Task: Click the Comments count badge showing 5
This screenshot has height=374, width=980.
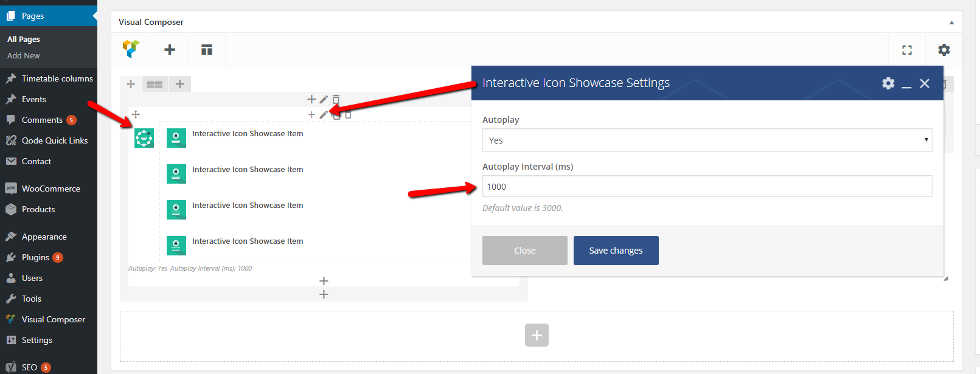Action: [71, 120]
